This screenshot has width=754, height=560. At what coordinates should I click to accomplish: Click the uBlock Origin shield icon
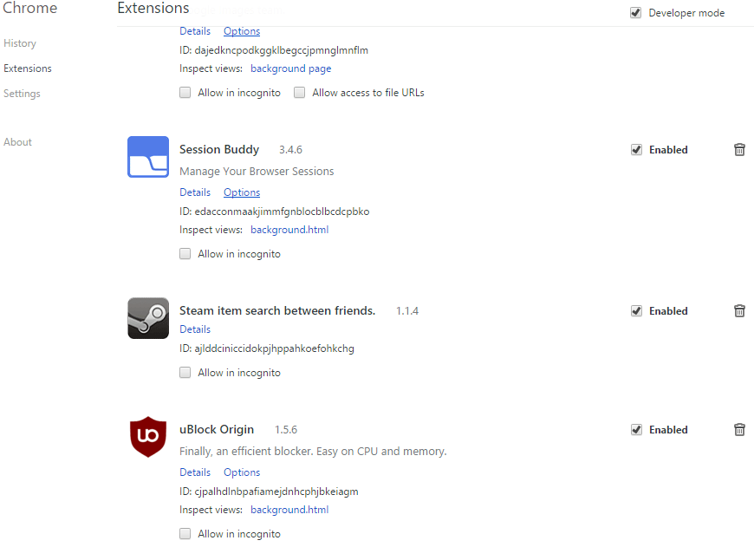(148, 437)
